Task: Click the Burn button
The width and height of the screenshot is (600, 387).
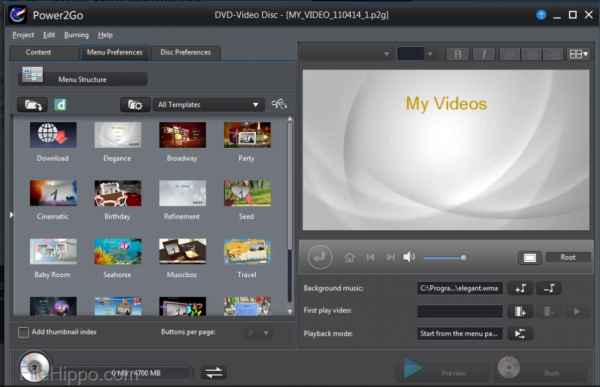Action: 540,372
